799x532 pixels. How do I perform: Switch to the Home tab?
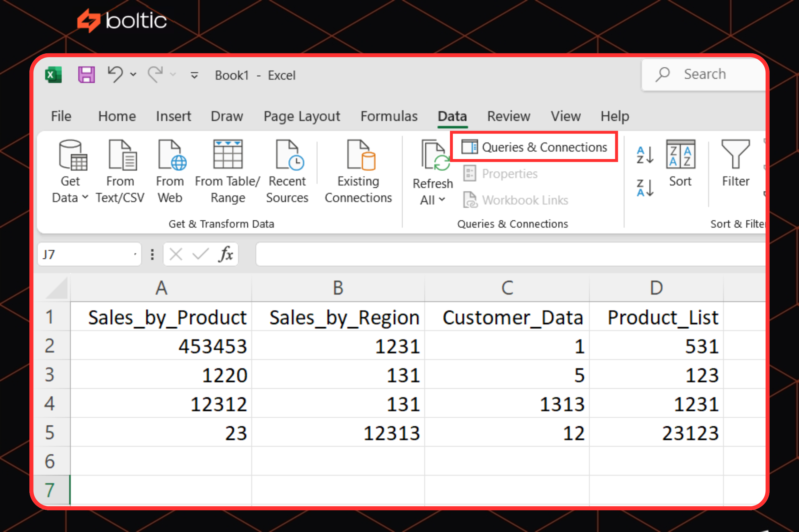tap(117, 116)
